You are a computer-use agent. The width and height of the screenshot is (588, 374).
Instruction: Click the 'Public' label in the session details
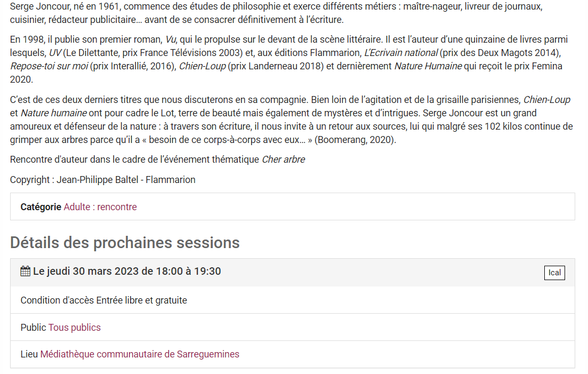(33, 328)
